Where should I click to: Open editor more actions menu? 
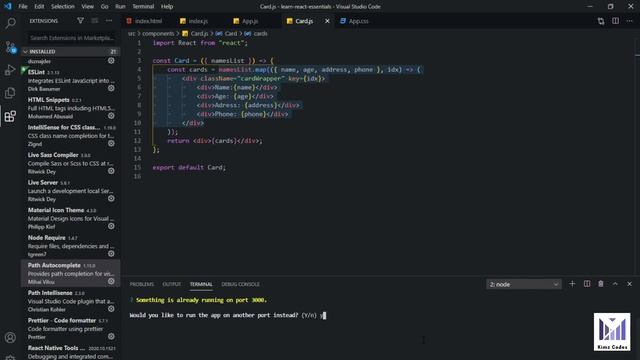pos(629,21)
